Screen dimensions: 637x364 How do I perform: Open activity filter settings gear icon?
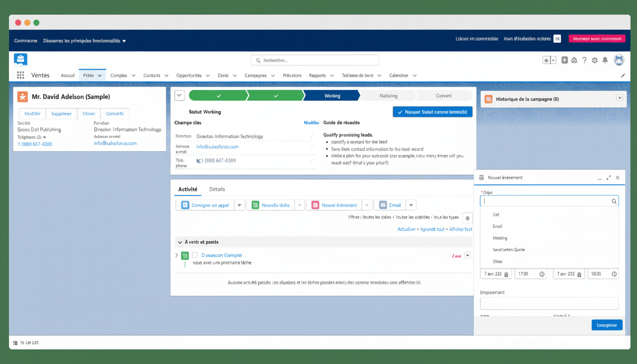tap(467, 218)
